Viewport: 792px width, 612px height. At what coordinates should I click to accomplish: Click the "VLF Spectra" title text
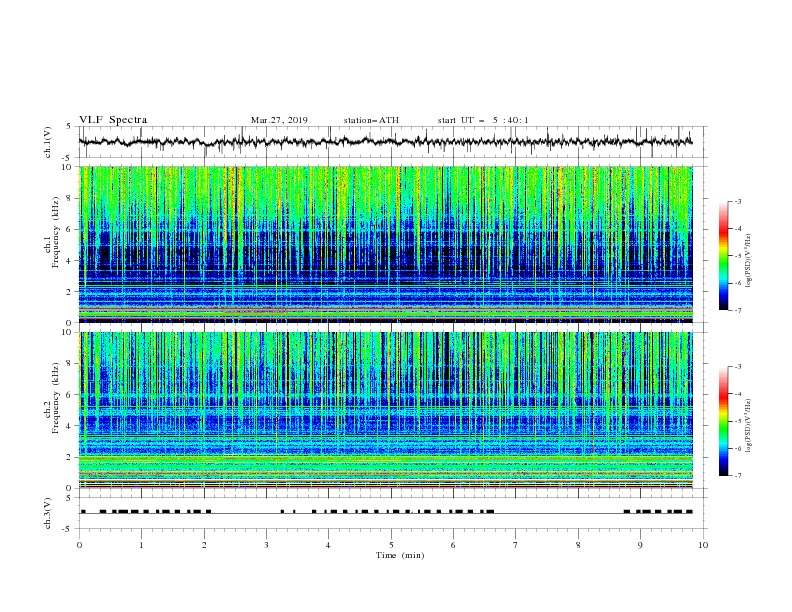(x=113, y=120)
